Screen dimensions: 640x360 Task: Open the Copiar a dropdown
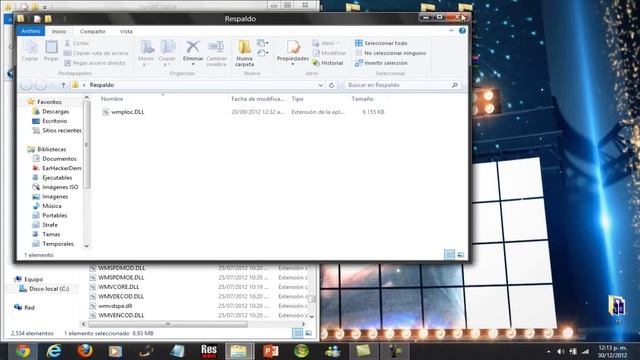(167, 53)
